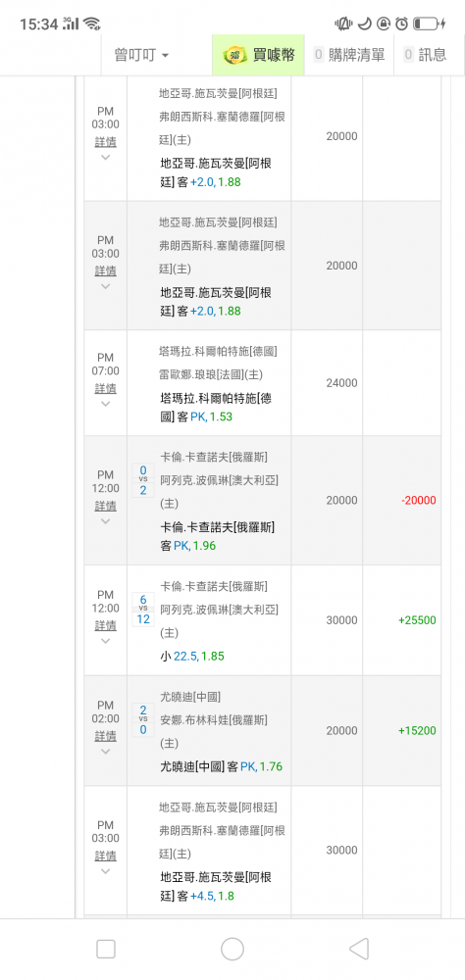Expand chevron under 詳情 for -20000 bet row
The width and height of the screenshot is (465, 980).
[105, 521]
